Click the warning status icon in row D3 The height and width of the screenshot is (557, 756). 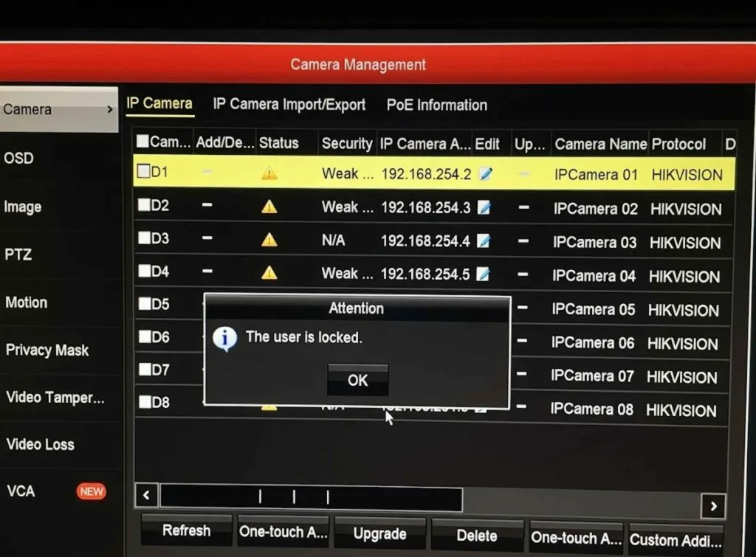[x=269, y=240]
